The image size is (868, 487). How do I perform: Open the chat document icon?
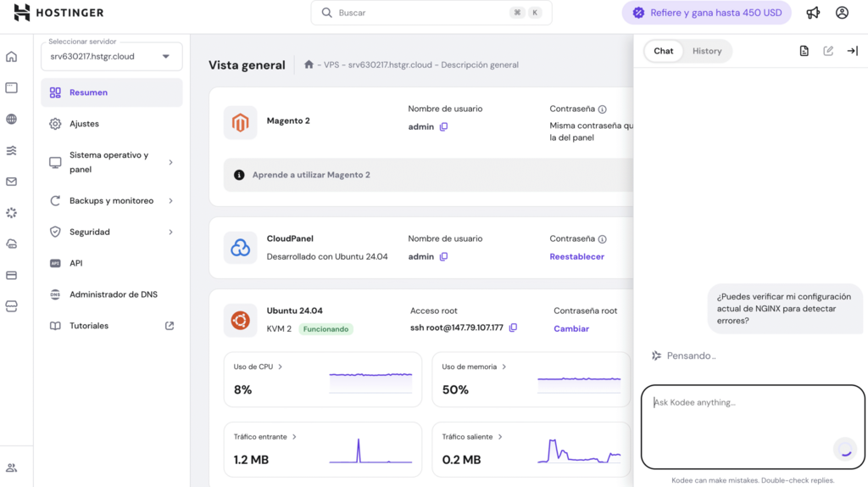click(x=804, y=51)
